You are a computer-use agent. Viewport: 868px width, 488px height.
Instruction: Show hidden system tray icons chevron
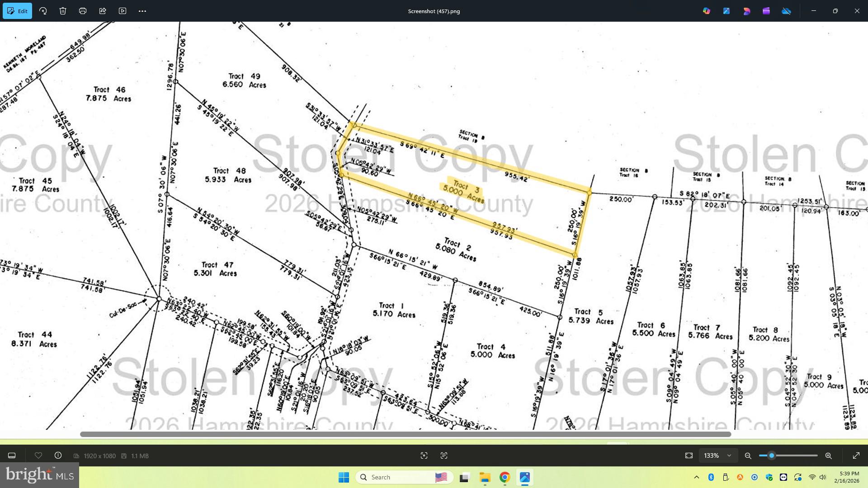(697, 477)
